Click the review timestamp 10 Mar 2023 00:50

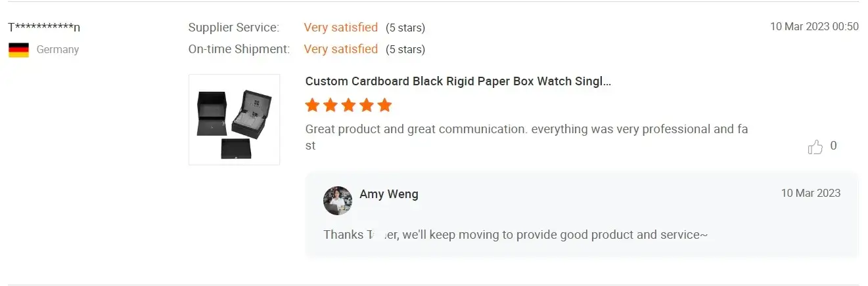coord(814,27)
